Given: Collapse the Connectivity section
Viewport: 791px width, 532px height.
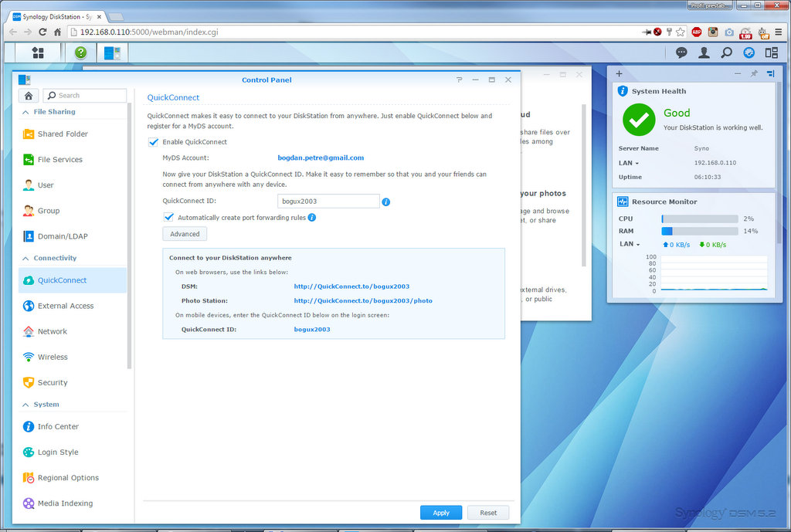Looking at the screenshot, I should click(x=49, y=258).
